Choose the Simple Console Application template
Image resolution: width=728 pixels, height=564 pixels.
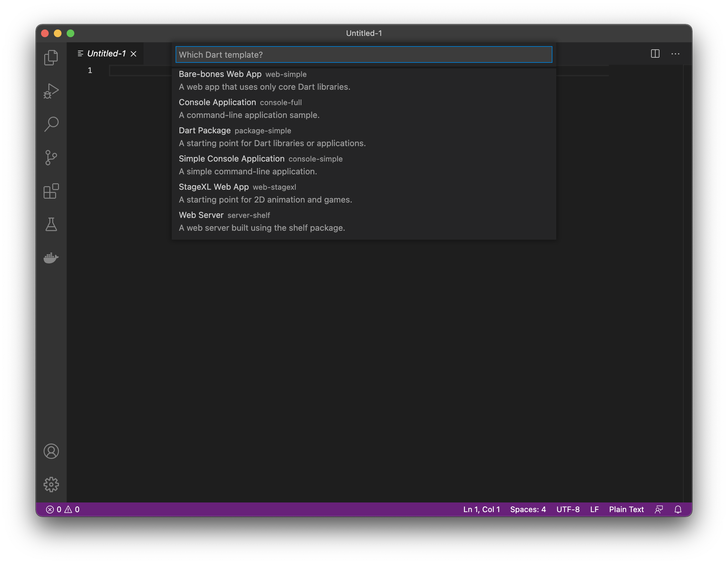(x=364, y=165)
